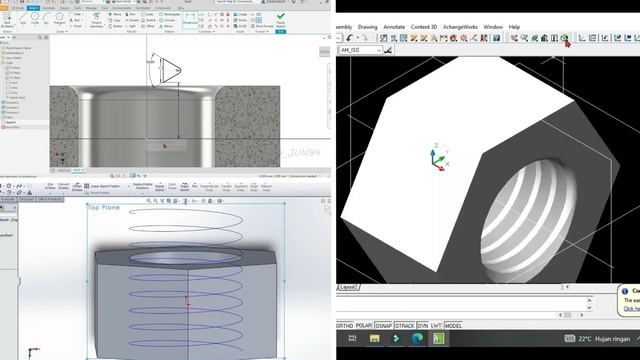640x360 pixels.
Task: Start 2D Sketch in Inventor ribbon
Action: pos(7,19)
